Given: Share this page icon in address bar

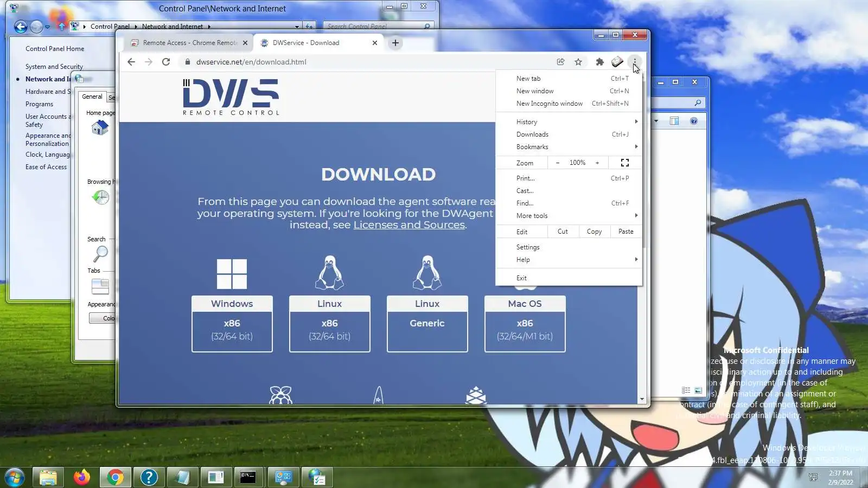Looking at the screenshot, I should [561, 62].
